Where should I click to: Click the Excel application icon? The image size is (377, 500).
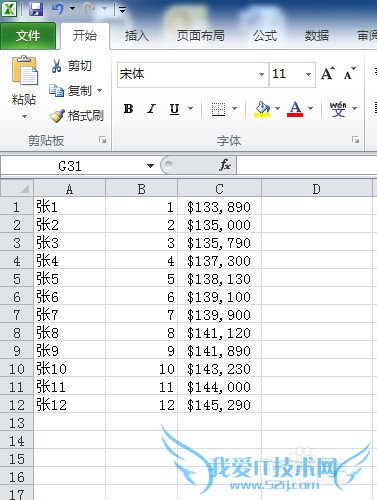[x=9, y=9]
